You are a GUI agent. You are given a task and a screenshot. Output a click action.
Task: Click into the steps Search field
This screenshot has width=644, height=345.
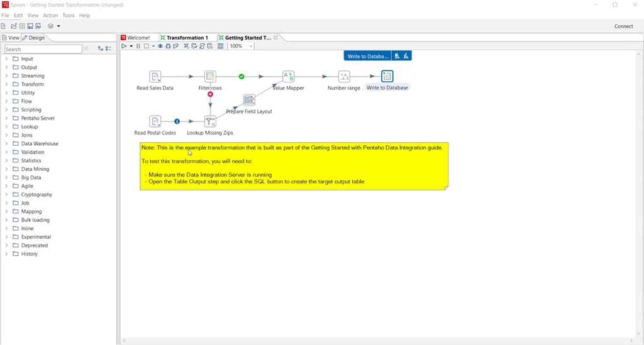(x=43, y=49)
